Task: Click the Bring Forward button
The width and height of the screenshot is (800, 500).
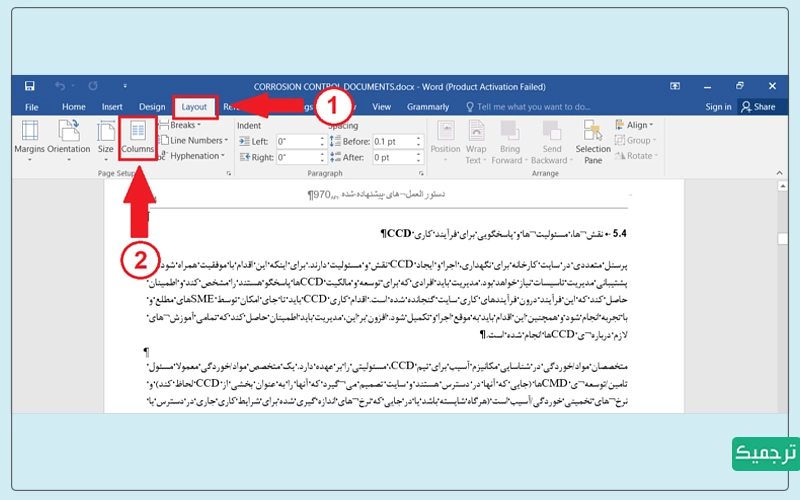Action: [509, 142]
